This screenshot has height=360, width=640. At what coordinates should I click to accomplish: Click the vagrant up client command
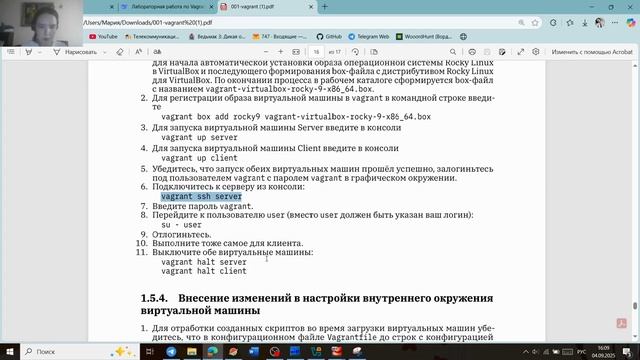(199, 158)
